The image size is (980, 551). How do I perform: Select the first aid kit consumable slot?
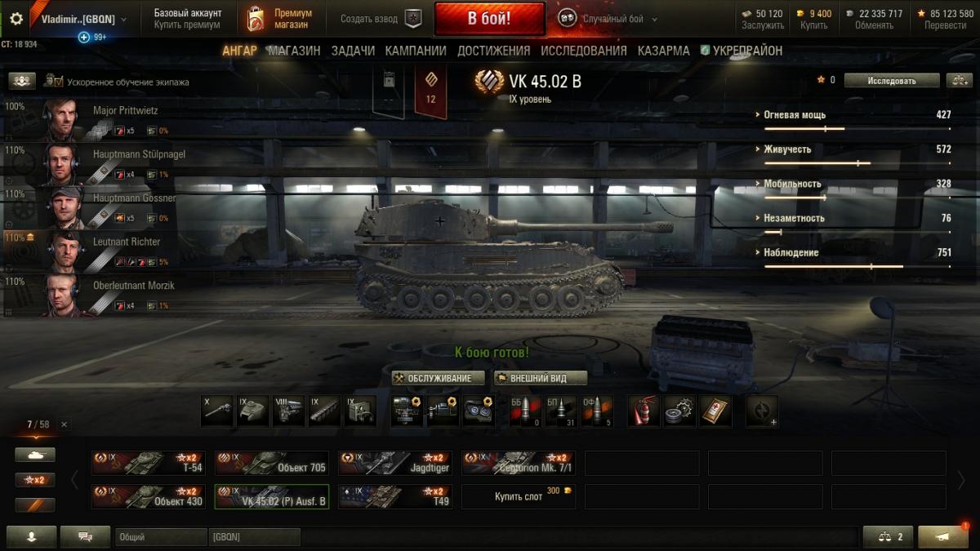click(716, 411)
